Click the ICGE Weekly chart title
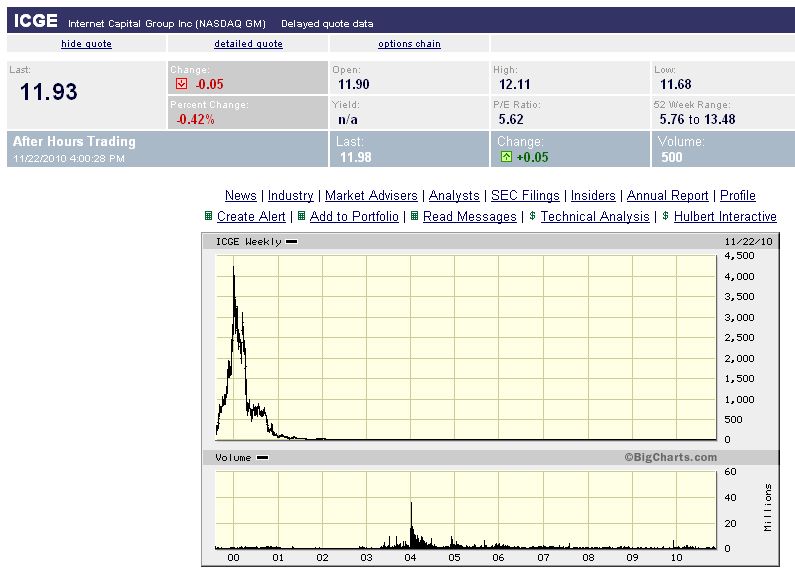 (x=248, y=241)
